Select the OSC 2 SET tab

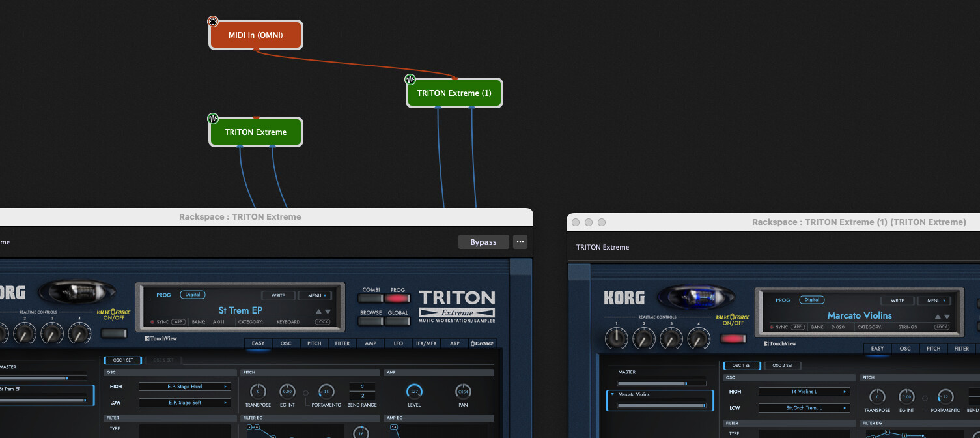(x=782, y=365)
